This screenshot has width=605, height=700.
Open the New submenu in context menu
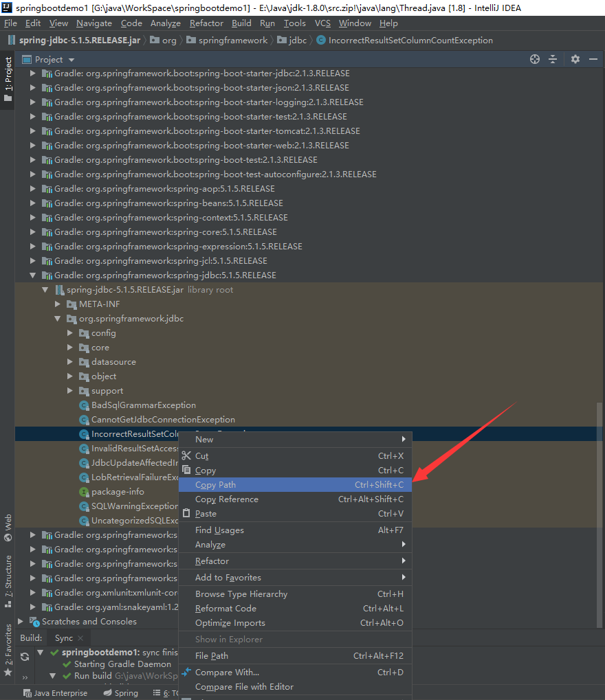[295, 439]
